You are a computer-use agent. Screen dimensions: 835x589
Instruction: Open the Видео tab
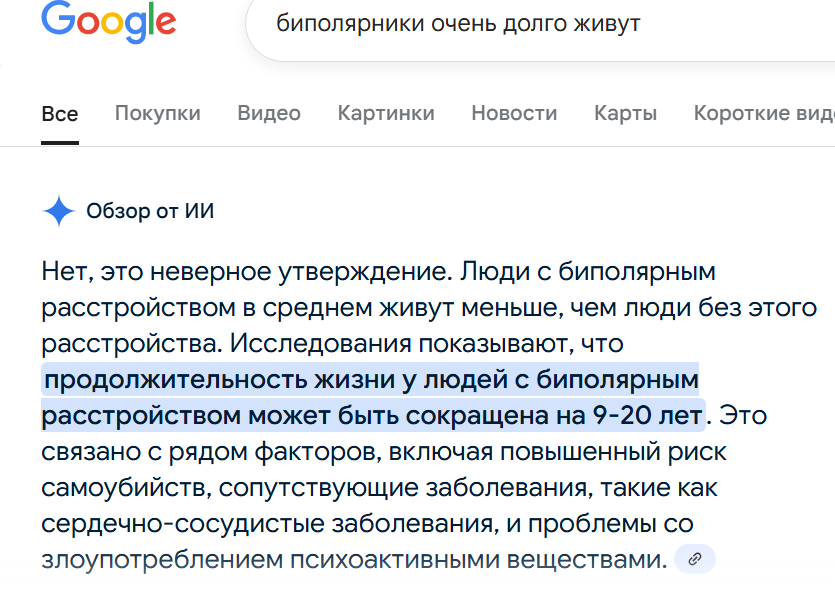point(269,113)
